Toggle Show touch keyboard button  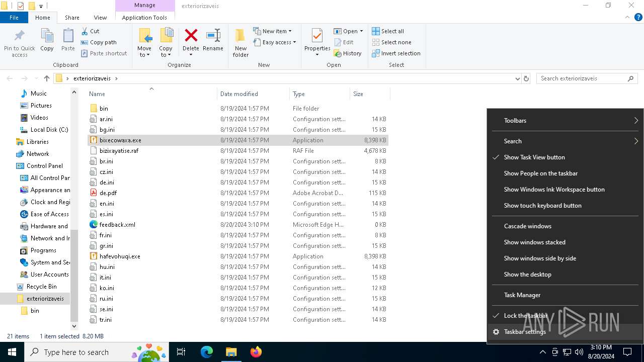(565, 206)
